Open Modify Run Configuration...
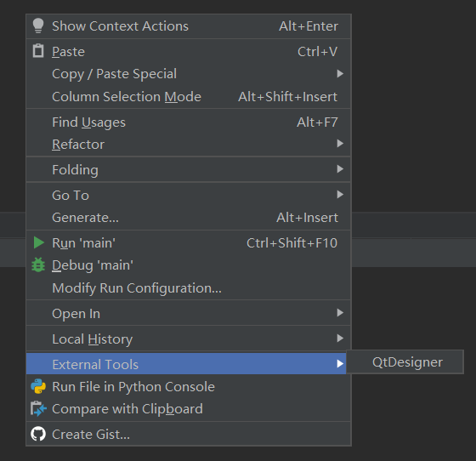 point(189,288)
